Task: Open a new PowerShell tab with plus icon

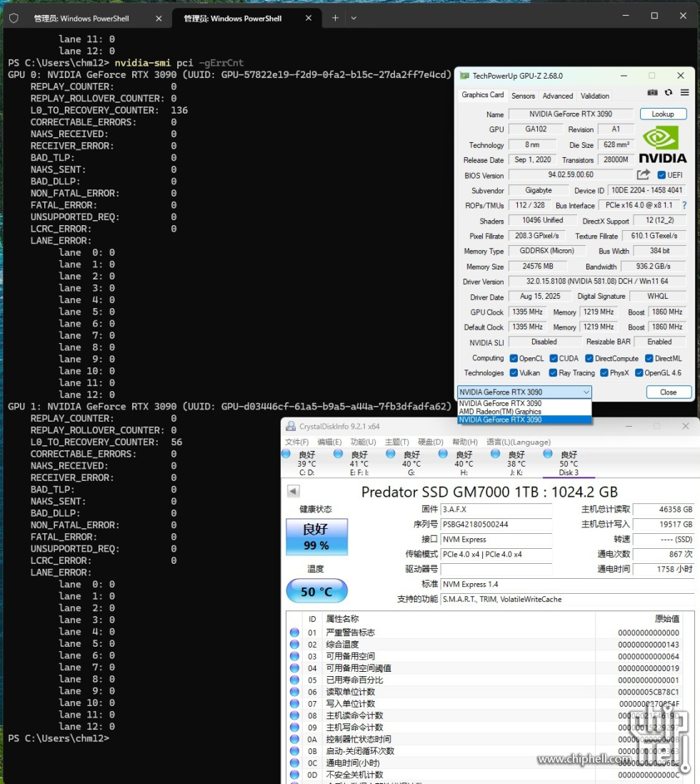Action: tap(335, 18)
